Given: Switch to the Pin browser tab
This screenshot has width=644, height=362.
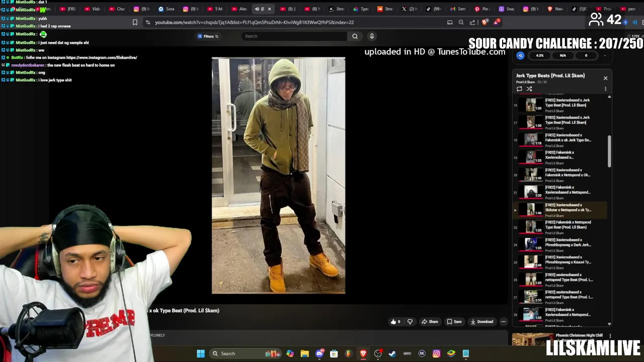Looking at the screenshot, I should click(x=482, y=9).
